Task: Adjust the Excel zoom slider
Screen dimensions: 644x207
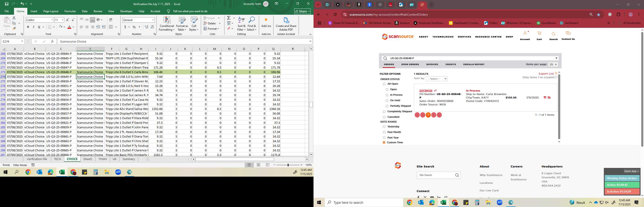Action: click(x=288, y=165)
